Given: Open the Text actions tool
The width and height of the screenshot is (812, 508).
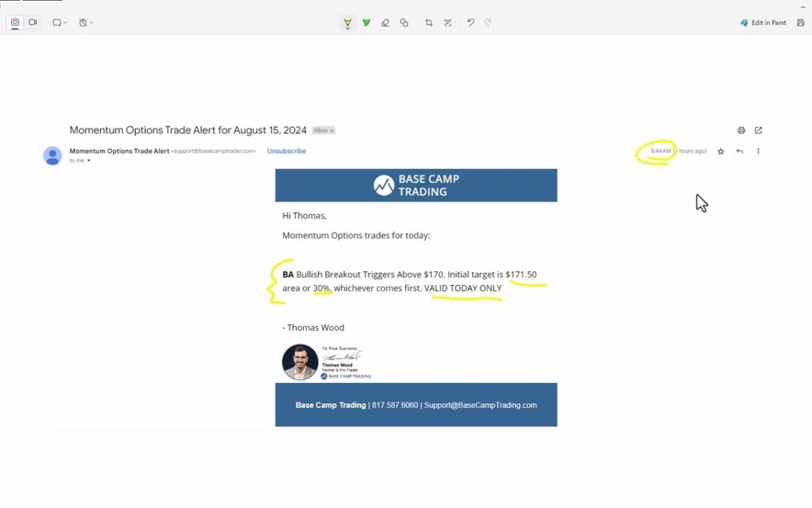Looking at the screenshot, I should click(x=448, y=23).
